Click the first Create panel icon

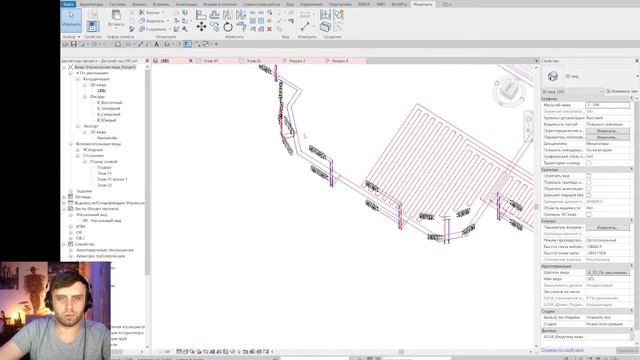(325, 15)
